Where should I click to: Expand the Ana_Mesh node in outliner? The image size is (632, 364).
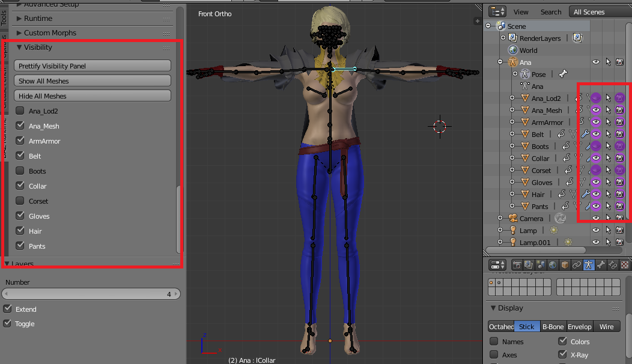pos(512,110)
